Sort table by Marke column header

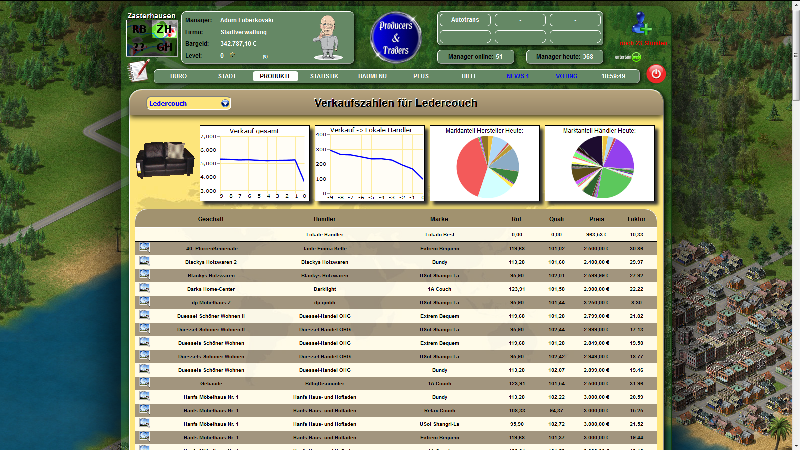(x=439, y=219)
